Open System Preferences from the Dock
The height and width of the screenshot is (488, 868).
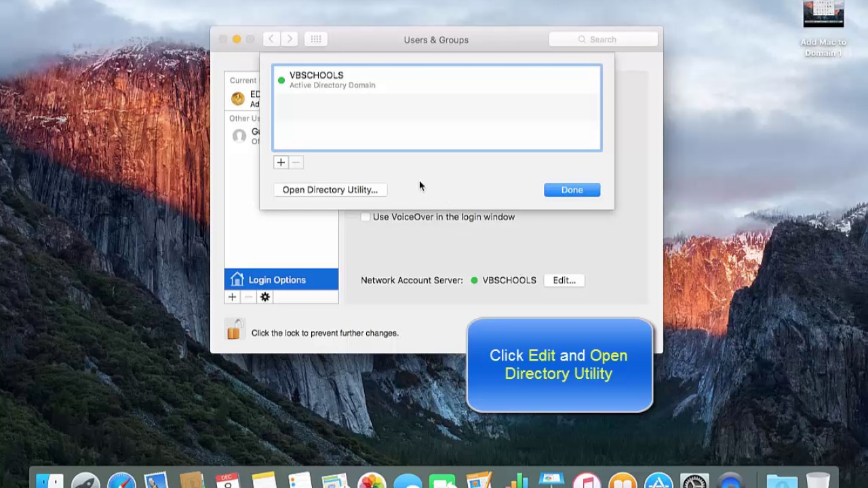(694, 481)
